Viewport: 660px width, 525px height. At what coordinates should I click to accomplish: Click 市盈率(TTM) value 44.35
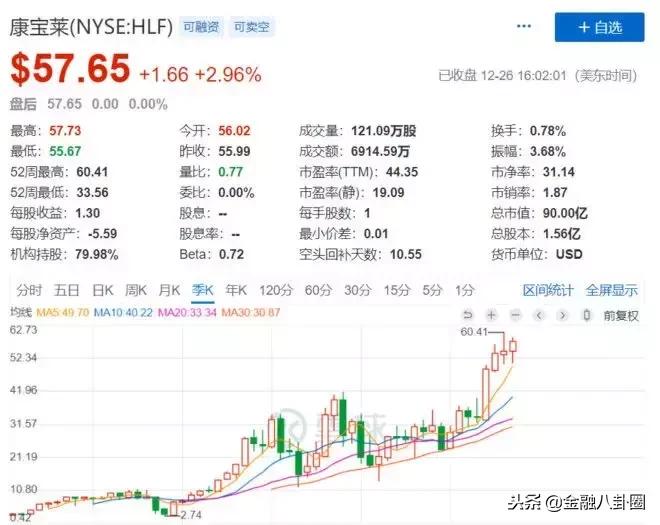[x=402, y=172]
